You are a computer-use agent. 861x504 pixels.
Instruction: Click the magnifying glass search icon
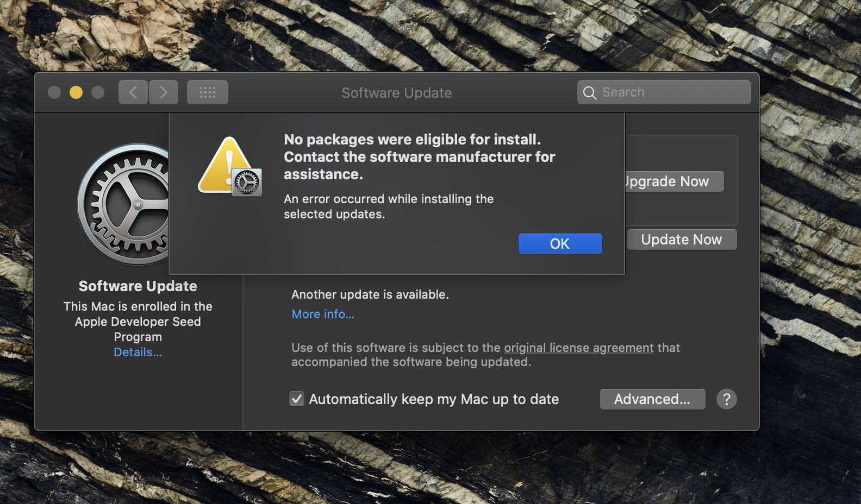pos(590,93)
